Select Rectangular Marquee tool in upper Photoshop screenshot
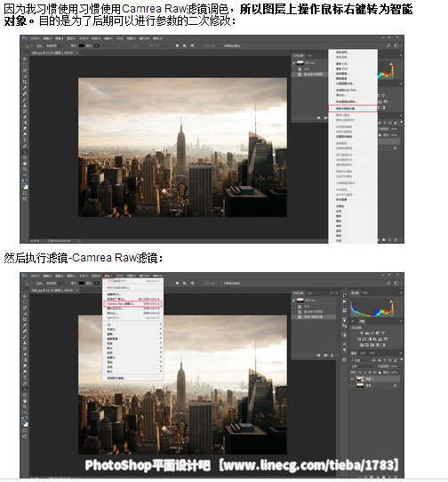The width and height of the screenshot is (448, 482). coord(25,64)
